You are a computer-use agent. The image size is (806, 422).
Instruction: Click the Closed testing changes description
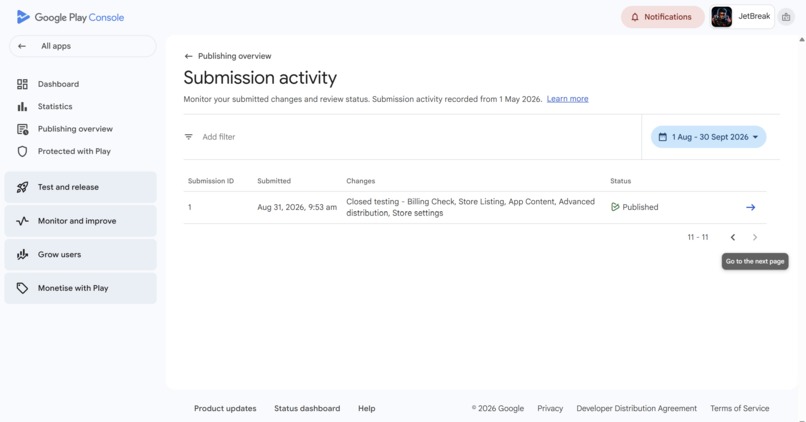pyautogui.click(x=470, y=207)
